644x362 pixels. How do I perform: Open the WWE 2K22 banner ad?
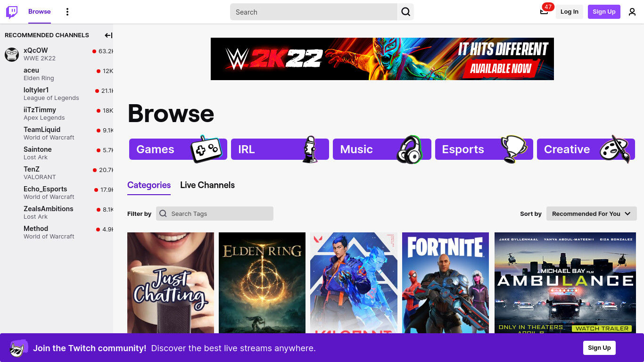382,59
